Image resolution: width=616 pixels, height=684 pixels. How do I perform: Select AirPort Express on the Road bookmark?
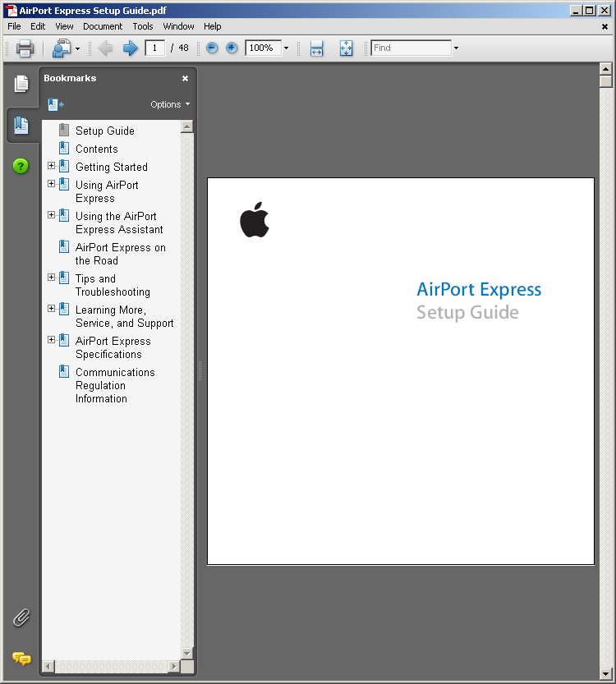click(x=121, y=254)
